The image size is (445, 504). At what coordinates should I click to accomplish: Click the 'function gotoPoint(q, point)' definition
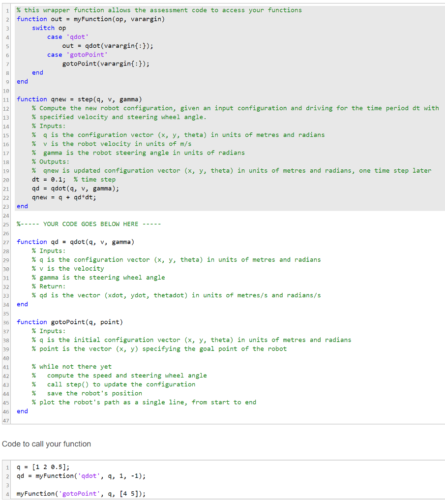coord(70,322)
